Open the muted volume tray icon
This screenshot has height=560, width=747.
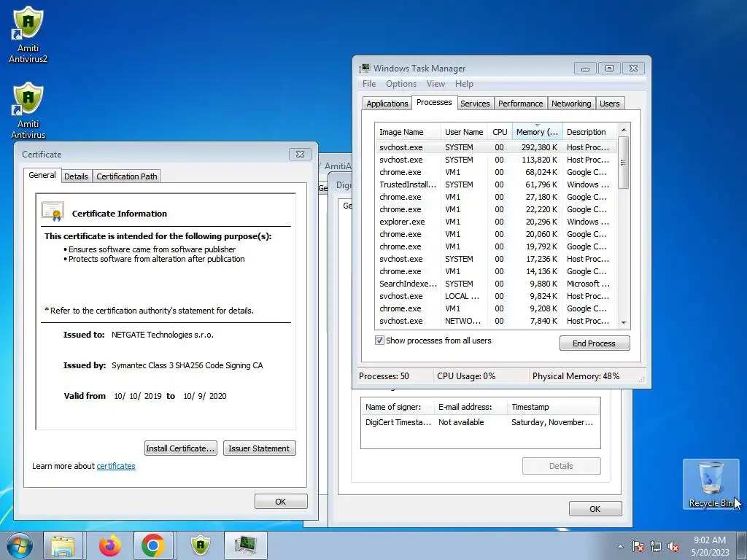click(673, 546)
